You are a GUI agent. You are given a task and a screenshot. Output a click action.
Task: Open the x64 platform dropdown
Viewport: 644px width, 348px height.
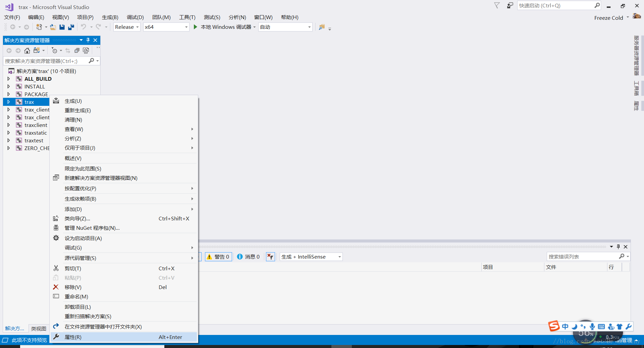coord(166,27)
